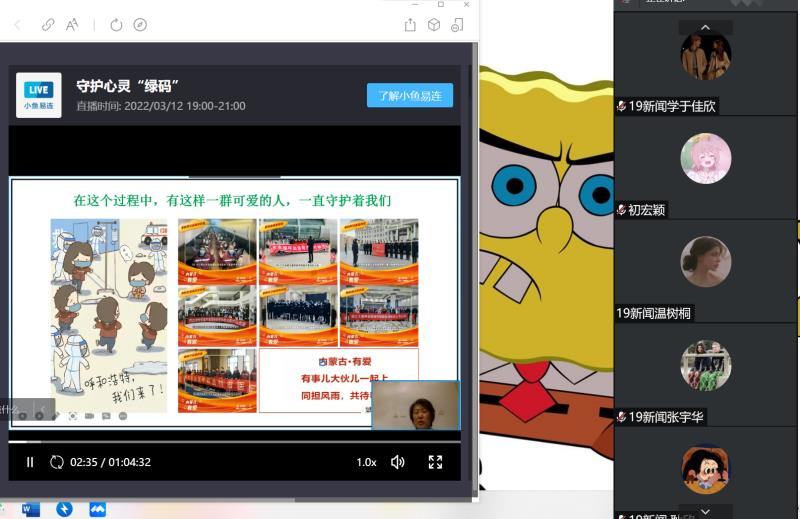Image resolution: width=800 pixels, height=519 pixels.
Task: Click the 初宏颖 name label
Action: tap(646, 210)
